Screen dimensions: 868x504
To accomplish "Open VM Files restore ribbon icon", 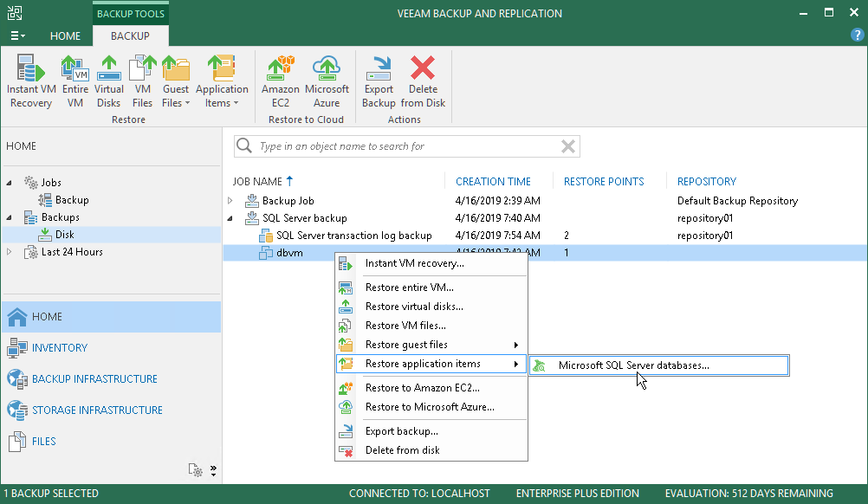I will click(x=142, y=81).
